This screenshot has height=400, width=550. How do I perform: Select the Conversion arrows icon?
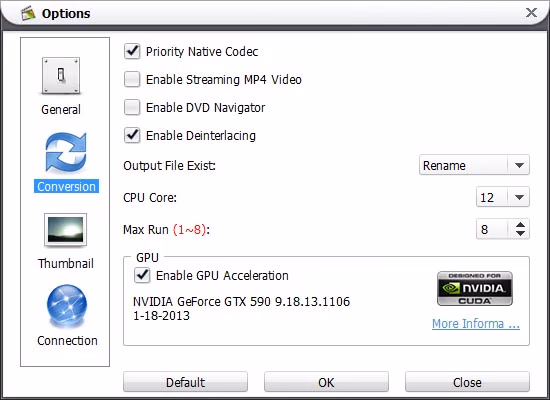tap(66, 153)
